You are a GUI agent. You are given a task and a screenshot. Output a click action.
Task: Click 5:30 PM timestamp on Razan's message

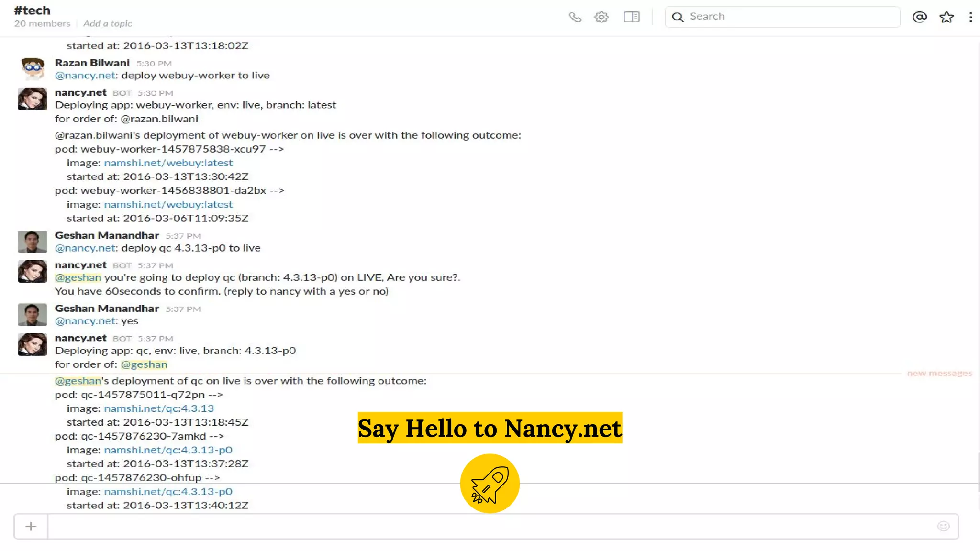154,64
